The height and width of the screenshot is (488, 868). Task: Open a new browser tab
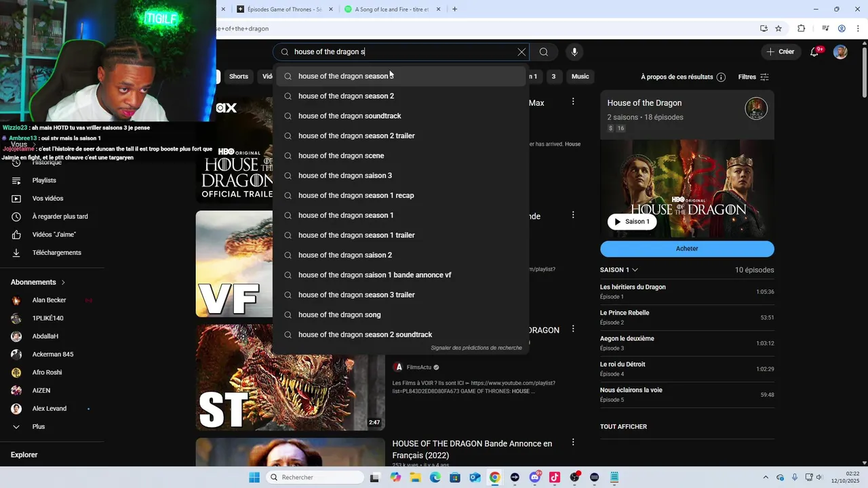454,9
